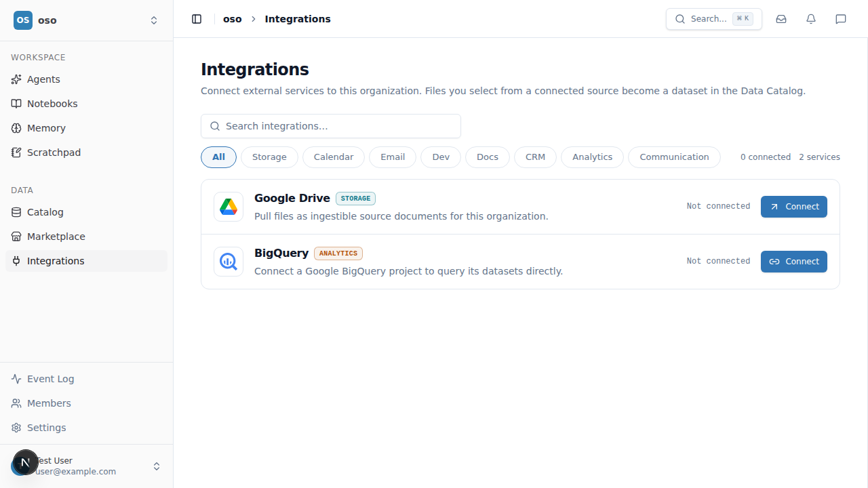Click the Integrations page heading

(255, 69)
